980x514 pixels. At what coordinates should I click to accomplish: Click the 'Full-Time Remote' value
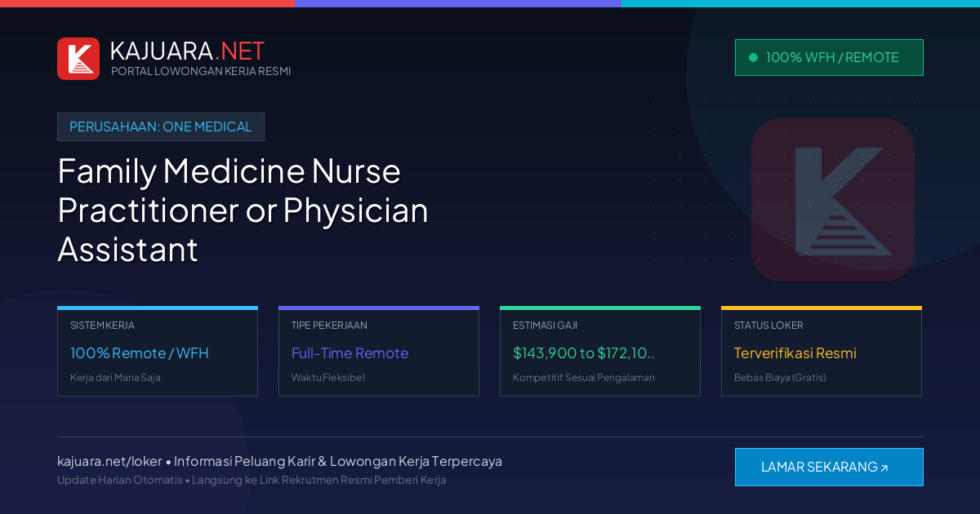(x=350, y=353)
